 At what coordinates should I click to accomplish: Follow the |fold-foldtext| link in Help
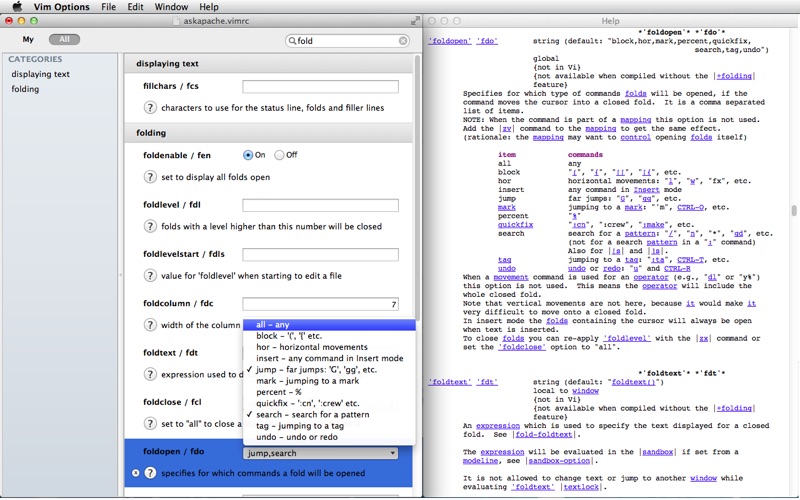(545, 434)
